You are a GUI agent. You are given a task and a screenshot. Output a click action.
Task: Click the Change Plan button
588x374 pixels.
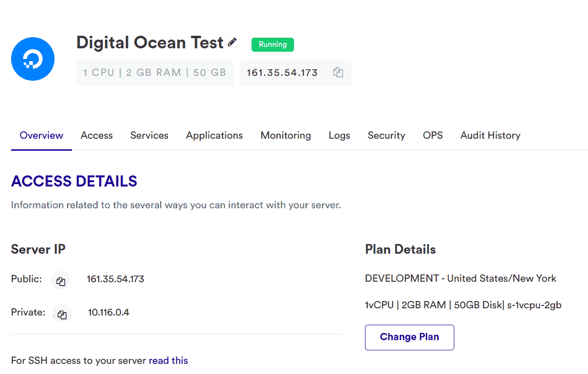pyautogui.click(x=409, y=337)
